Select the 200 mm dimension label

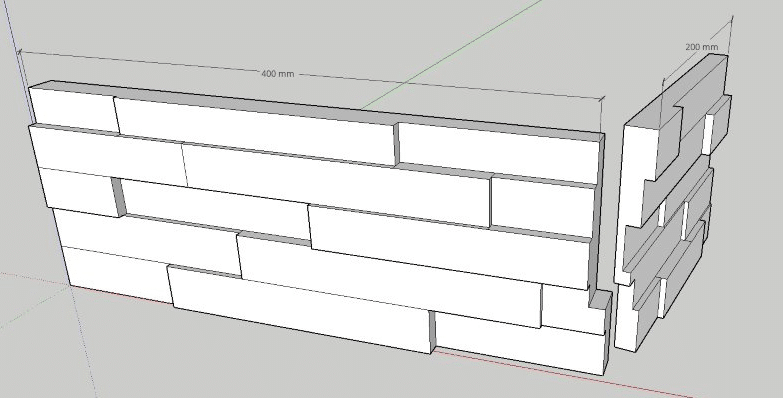click(702, 46)
